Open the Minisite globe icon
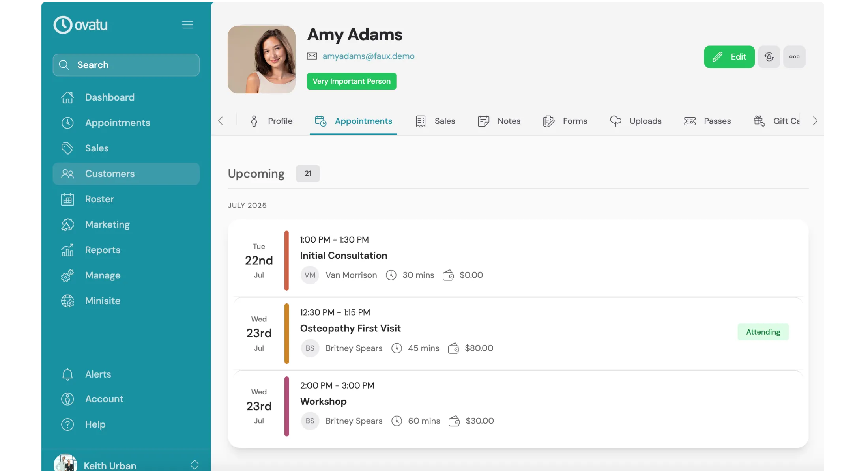868x471 pixels. tap(67, 301)
